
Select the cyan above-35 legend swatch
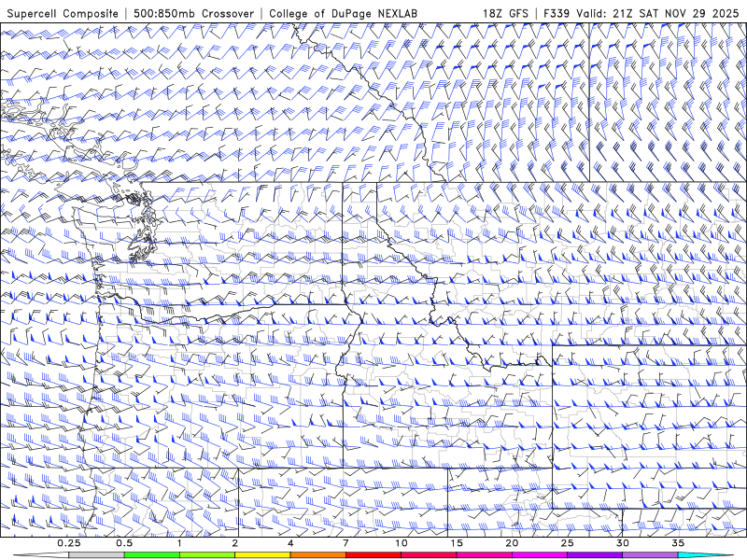point(705,555)
